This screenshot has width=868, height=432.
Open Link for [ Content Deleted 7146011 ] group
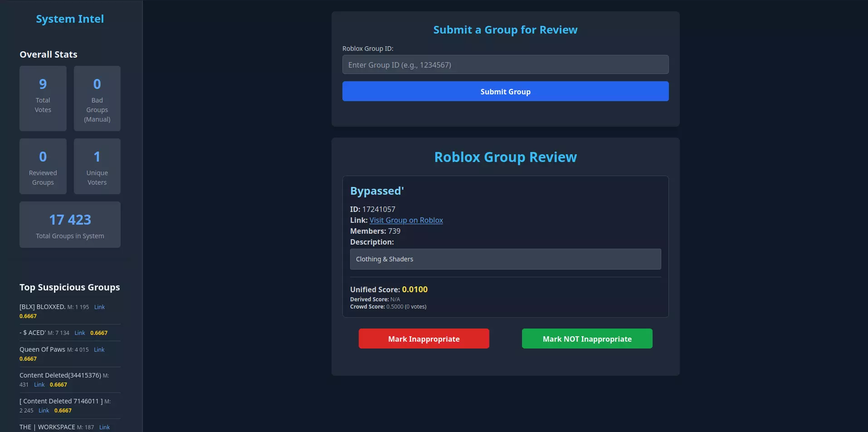tap(44, 411)
